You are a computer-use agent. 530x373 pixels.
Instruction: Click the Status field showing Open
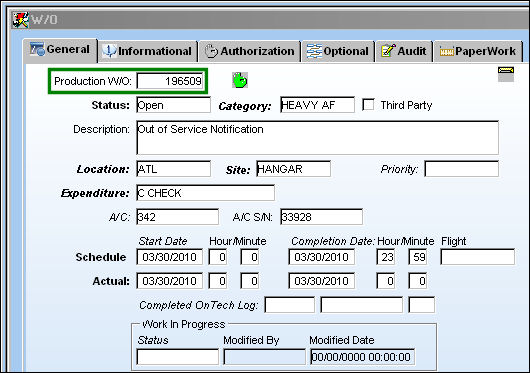(174, 105)
